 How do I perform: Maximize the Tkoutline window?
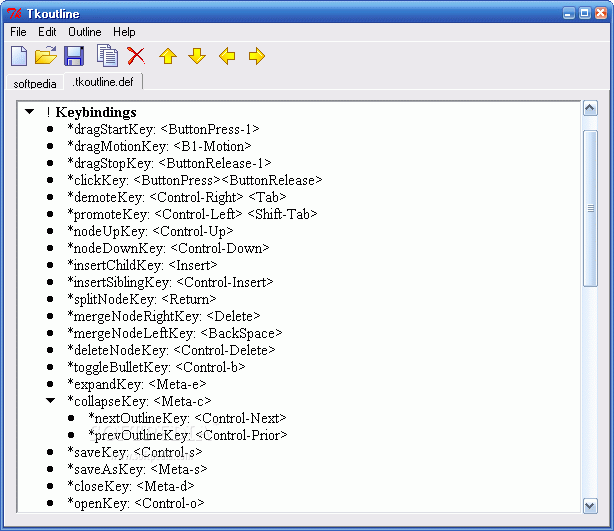pos(585,13)
